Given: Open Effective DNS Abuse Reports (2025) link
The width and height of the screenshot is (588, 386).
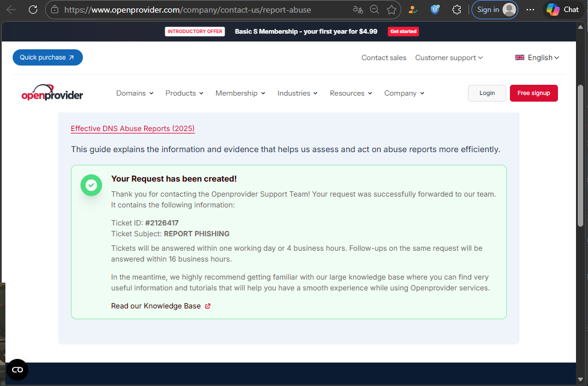Looking at the screenshot, I should coord(133,129).
